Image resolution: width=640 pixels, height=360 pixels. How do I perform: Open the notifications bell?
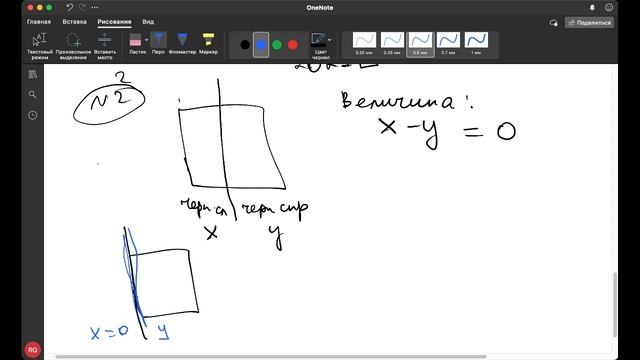tap(592, 8)
